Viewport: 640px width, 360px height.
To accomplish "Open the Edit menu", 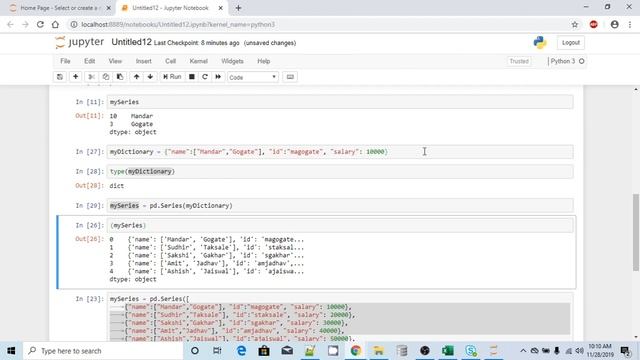I will point(89,61).
